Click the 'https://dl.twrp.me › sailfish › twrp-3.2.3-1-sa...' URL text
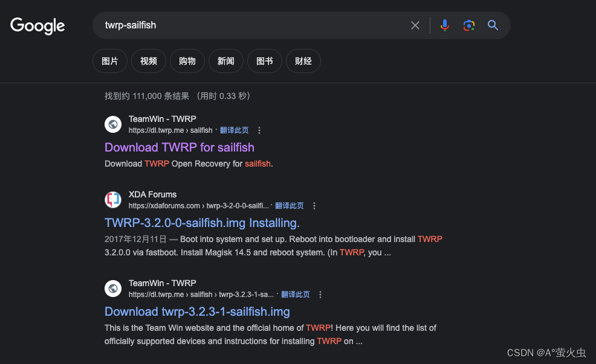Screen dimensions: 596x364 pyautogui.click(x=201, y=295)
